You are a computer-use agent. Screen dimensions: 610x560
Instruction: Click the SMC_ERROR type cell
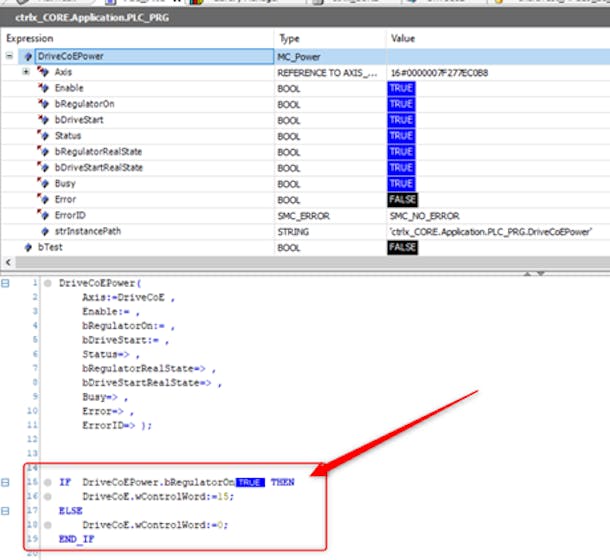(303, 216)
